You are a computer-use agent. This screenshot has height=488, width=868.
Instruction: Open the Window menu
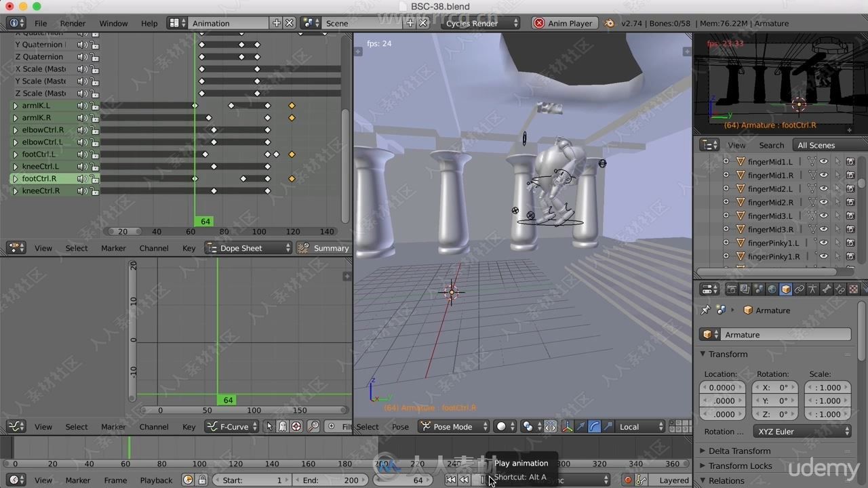coord(113,23)
